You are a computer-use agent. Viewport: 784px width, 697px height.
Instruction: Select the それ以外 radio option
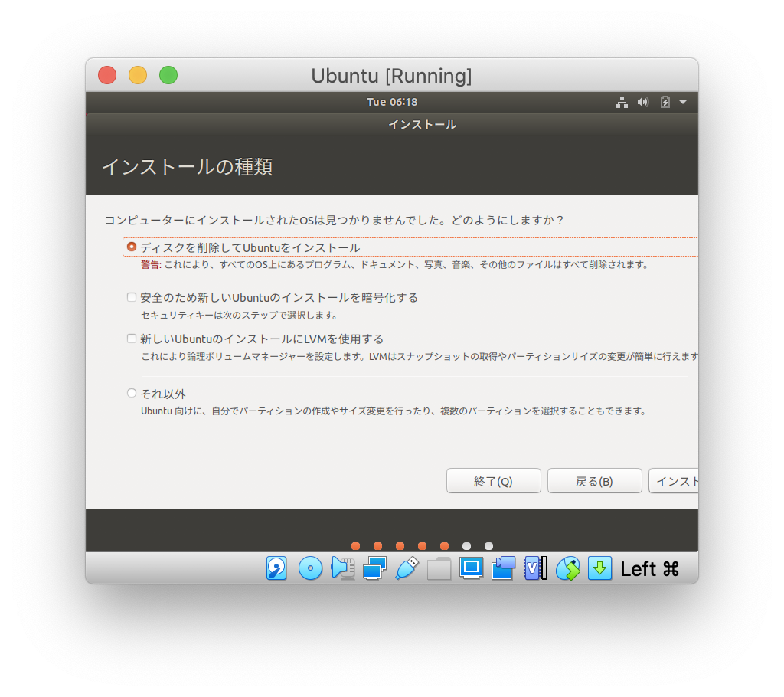tap(132, 393)
